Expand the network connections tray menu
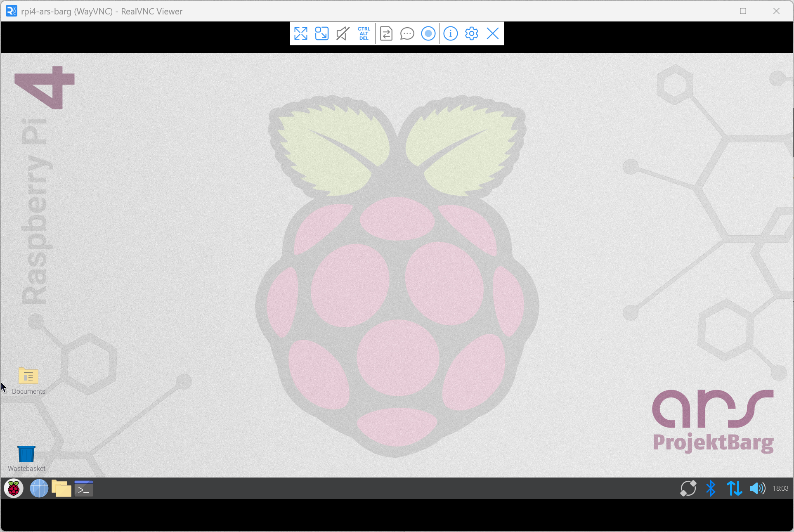Image resolution: width=794 pixels, height=532 pixels. [735, 489]
